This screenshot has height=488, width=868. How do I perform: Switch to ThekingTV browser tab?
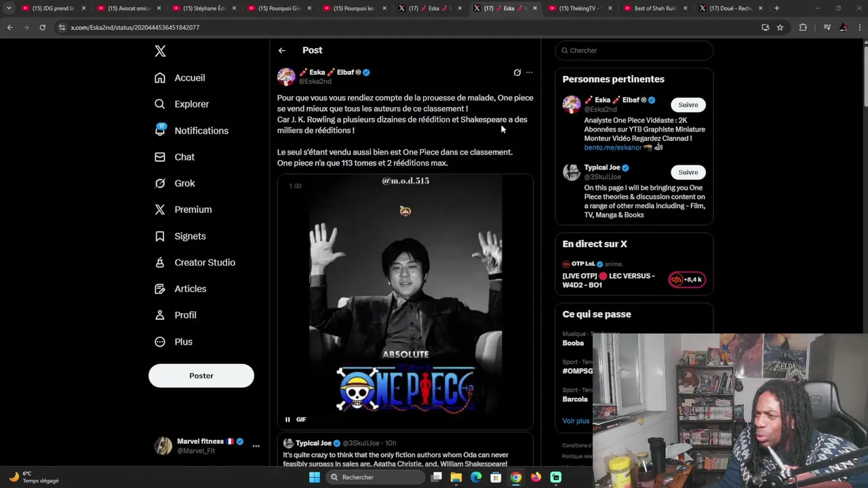click(578, 8)
